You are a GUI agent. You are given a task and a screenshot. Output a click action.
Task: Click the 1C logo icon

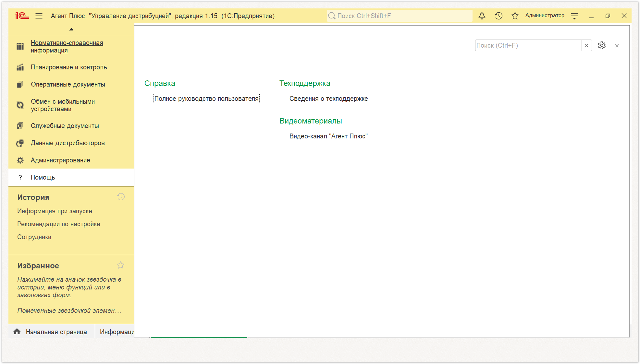point(22,16)
